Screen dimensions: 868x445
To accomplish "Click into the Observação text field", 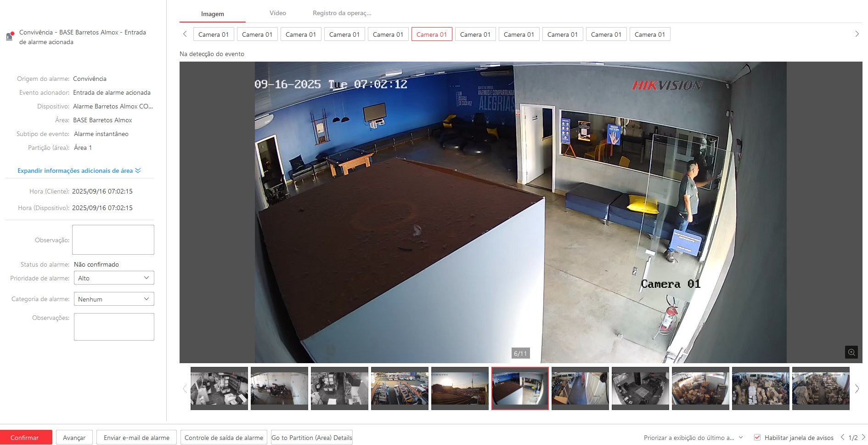I will (113, 240).
